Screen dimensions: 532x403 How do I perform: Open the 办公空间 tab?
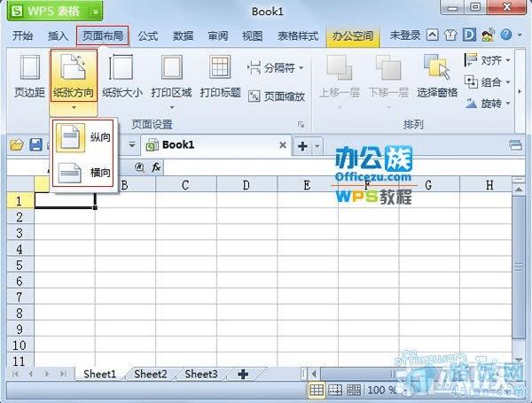tap(353, 35)
